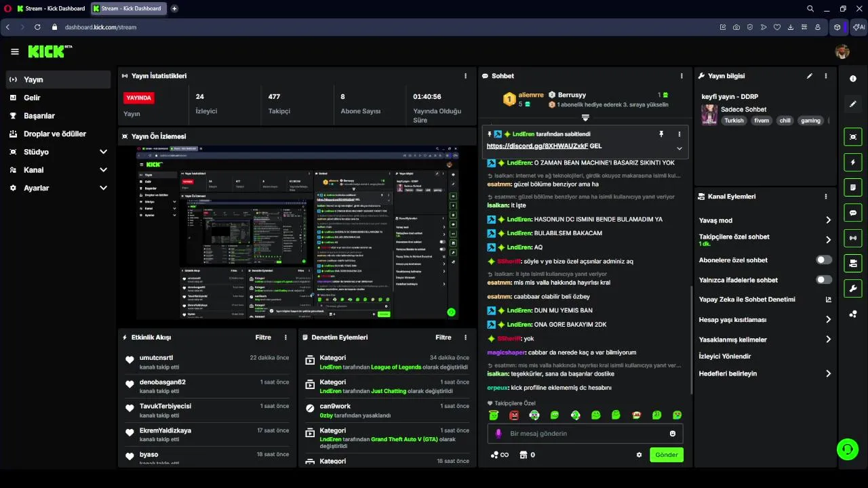Click the browser address bar URL
868x488 pixels.
point(100,27)
